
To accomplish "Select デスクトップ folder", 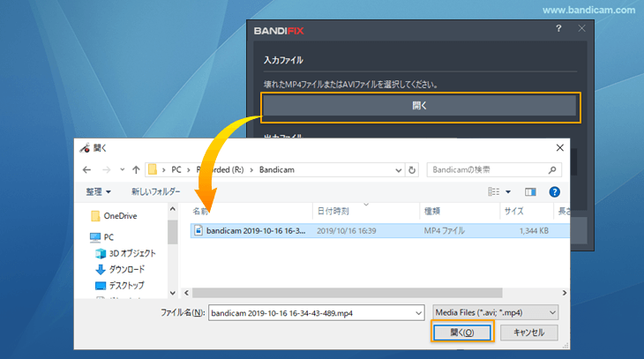I will pos(119,286).
